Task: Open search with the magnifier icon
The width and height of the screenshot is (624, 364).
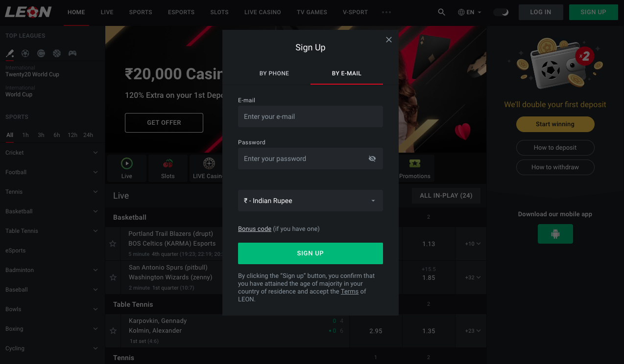Action: 441,12
